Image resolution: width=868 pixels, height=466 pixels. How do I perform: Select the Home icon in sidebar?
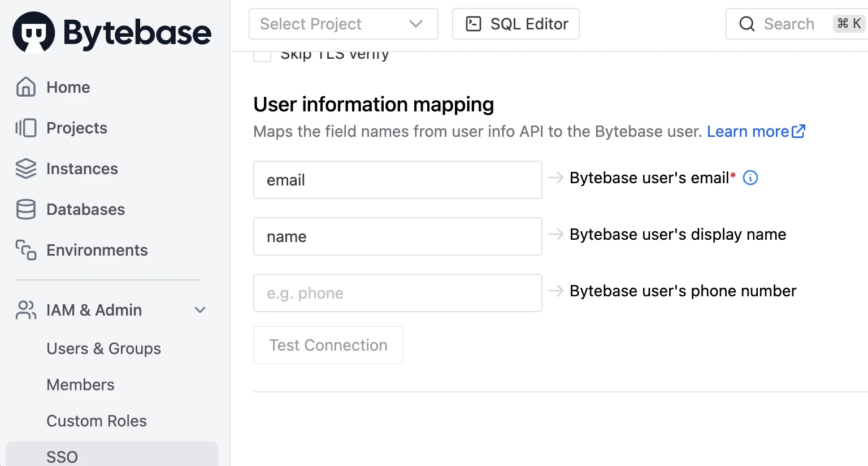[x=25, y=87]
